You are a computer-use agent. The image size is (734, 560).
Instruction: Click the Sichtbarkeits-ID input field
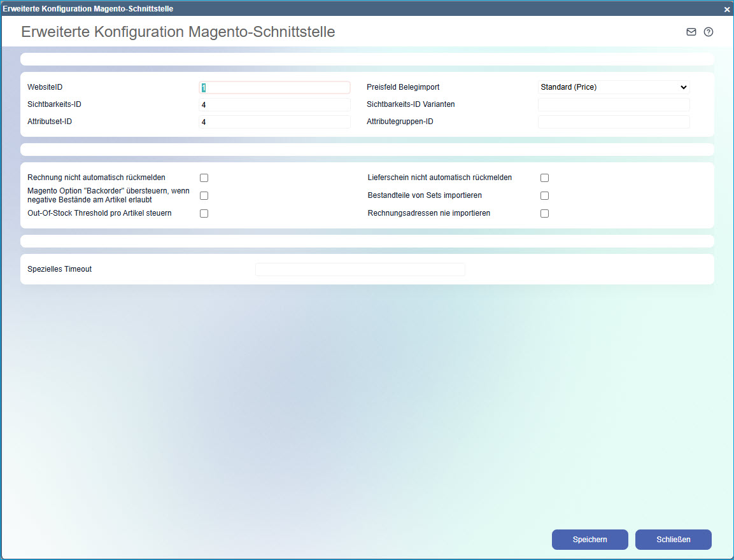(x=275, y=105)
